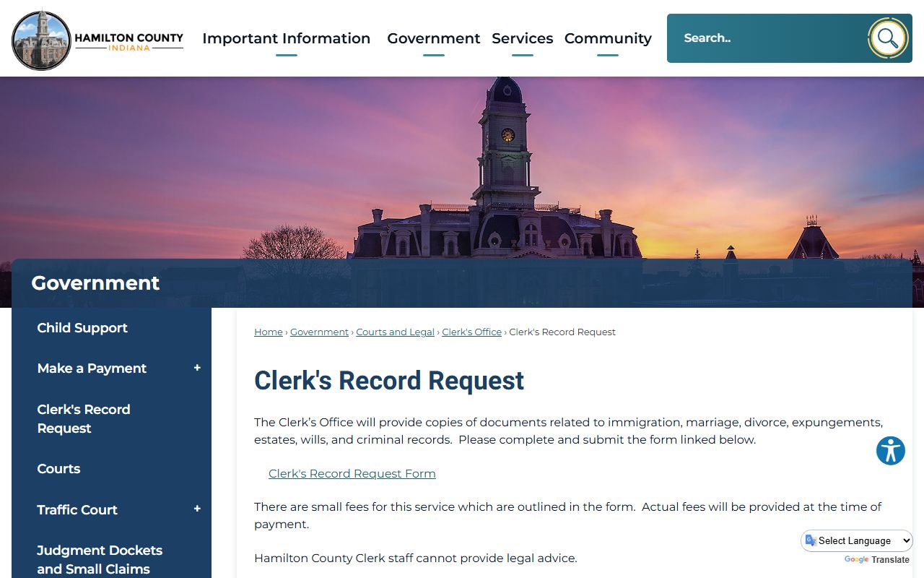Select Traffic Court in the sidebar
Image resolution: width=924 pixels, height=578 pixels.
pos(77,509)
